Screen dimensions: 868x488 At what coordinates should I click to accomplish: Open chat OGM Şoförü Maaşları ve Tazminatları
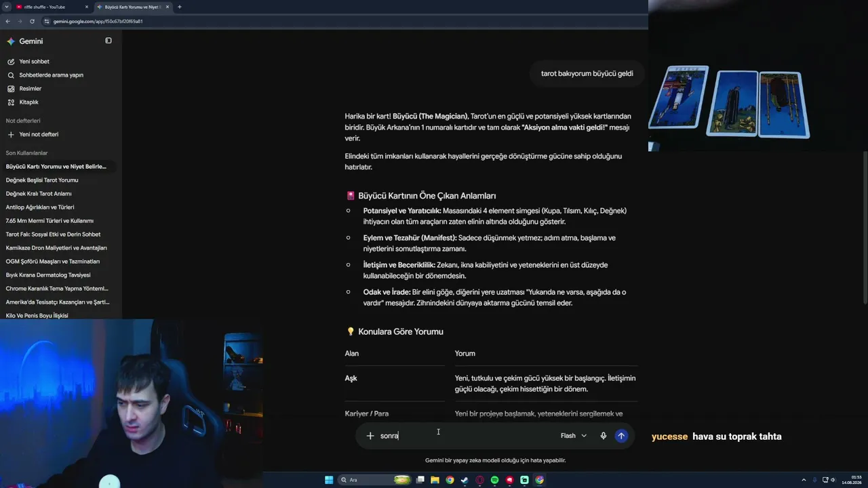click(x=53, y=262)
